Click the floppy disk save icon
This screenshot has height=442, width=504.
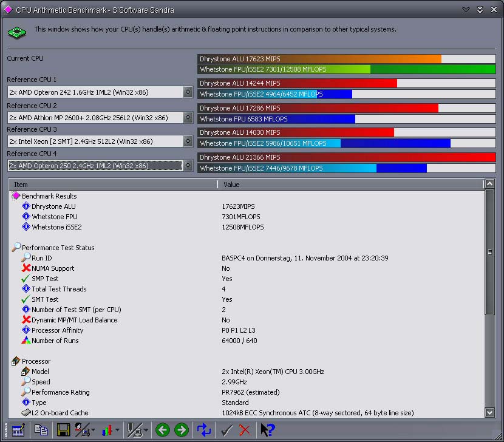(63, 430)
